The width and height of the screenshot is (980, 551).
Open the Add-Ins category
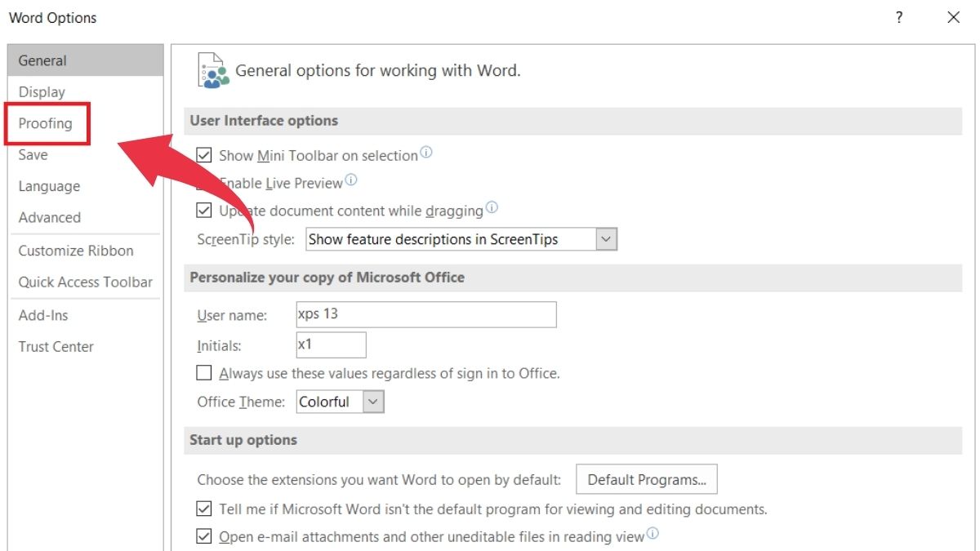coord(86,315)
